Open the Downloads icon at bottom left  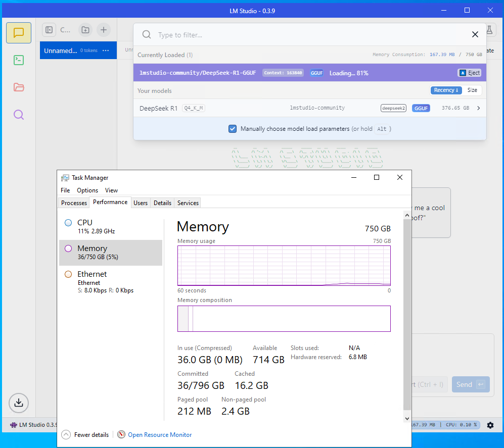click(19, 403)
